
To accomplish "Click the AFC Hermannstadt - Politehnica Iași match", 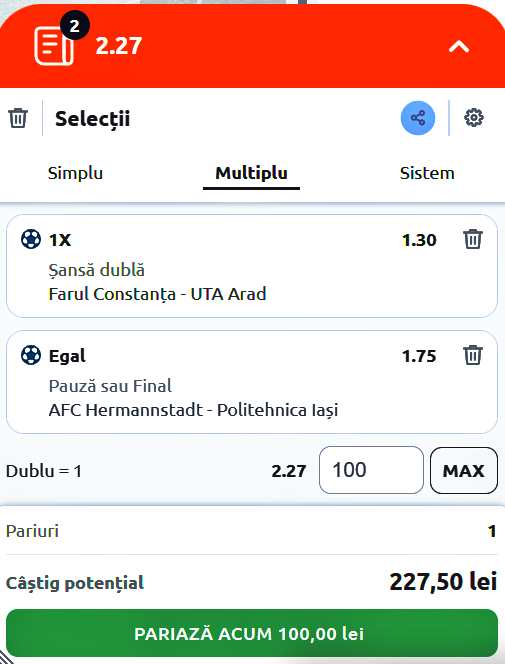I will coord(193,410).
